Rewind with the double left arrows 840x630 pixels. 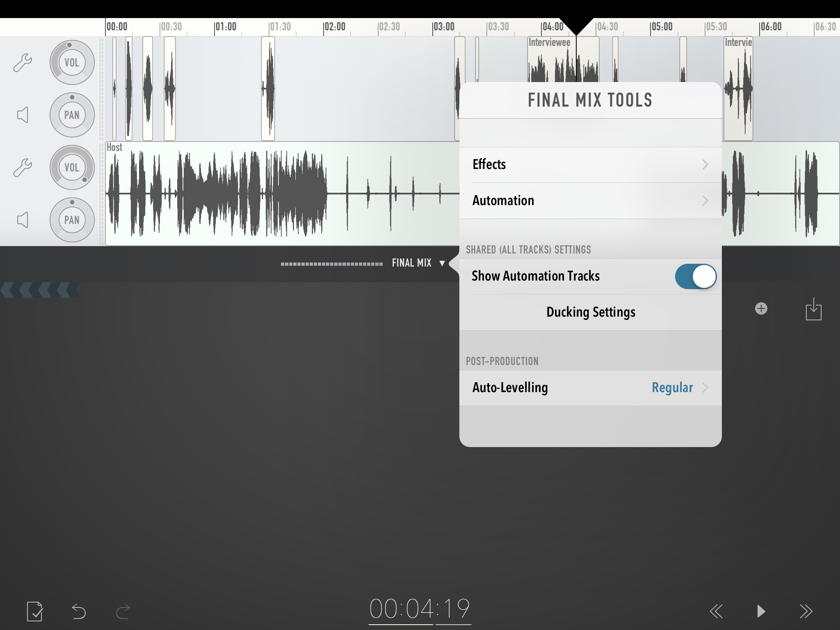(x=716, y=611)
